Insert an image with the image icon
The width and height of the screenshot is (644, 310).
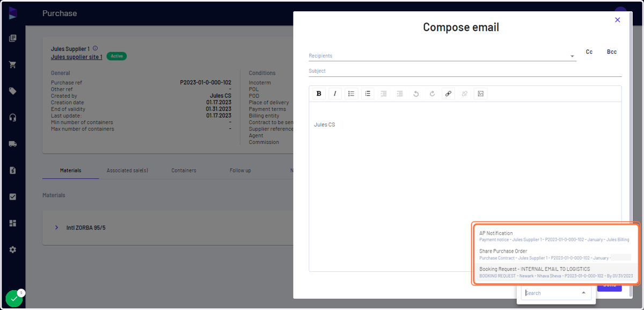click(481, 93)
